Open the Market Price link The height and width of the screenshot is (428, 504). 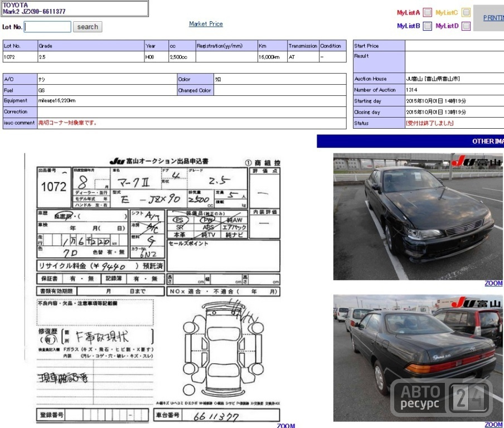pos(206,24)
